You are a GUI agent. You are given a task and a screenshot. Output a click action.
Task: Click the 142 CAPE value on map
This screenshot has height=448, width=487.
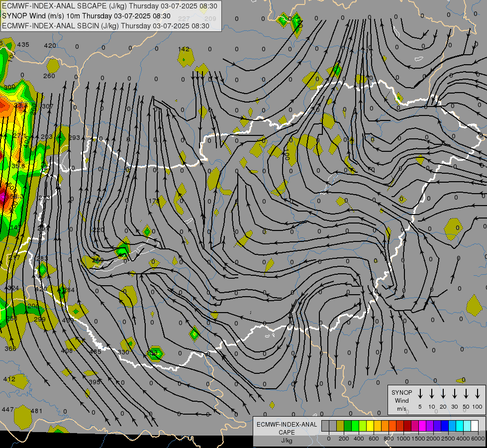184,49
